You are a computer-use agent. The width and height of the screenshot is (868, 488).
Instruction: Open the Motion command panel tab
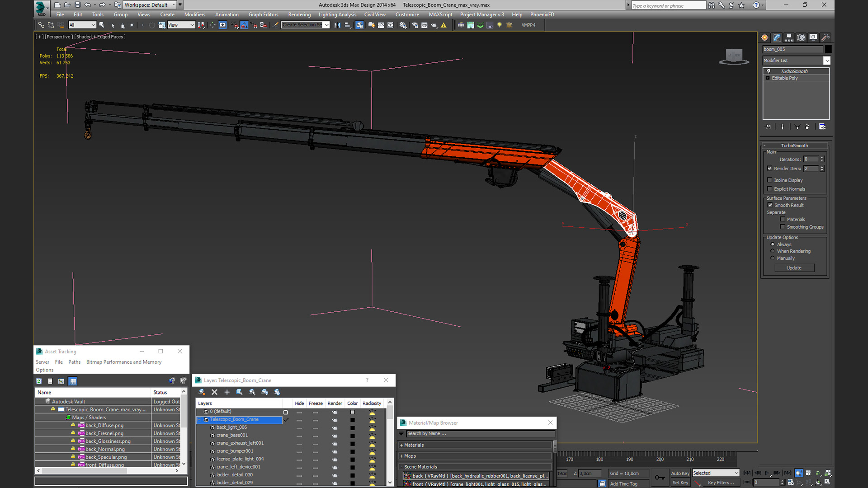(x=801, y=38)
